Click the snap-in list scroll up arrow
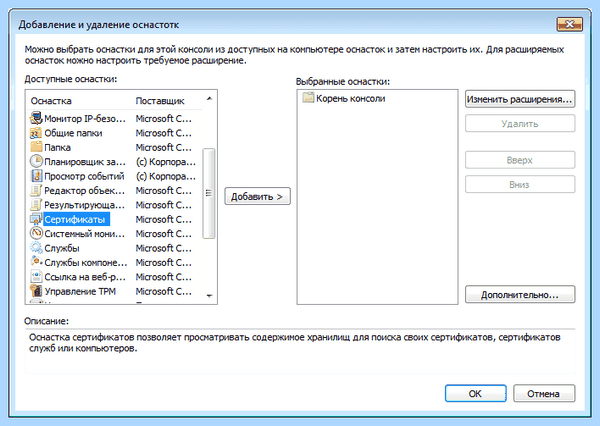This screenshot has height=426, width=600. click(209, 99)
